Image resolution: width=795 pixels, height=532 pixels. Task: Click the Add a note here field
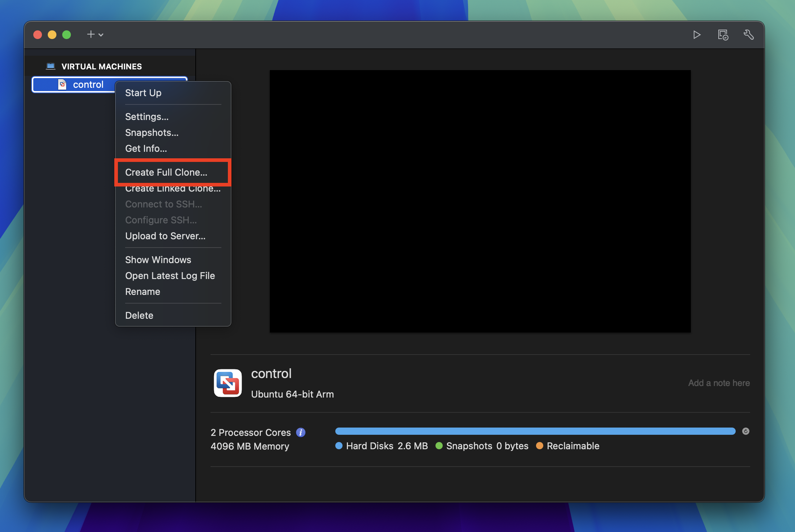718,383
